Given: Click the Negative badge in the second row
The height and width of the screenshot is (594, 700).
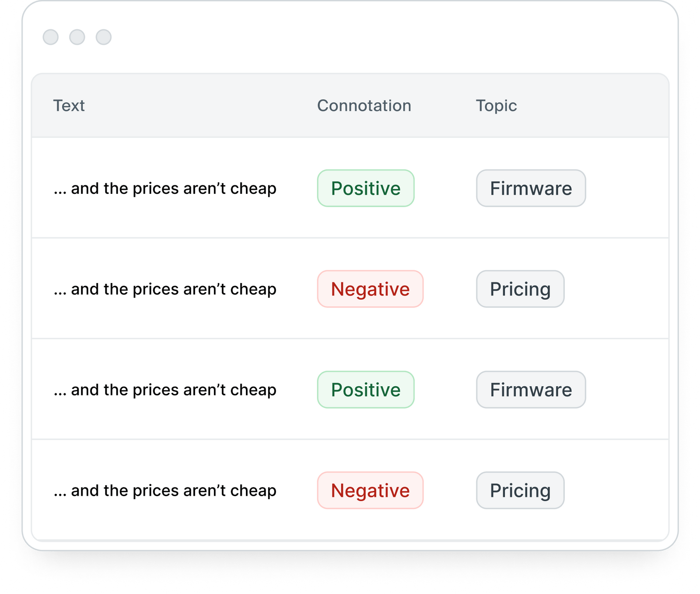Looking at the screenshot, I should pyautogui.click(x=370, y=289).
